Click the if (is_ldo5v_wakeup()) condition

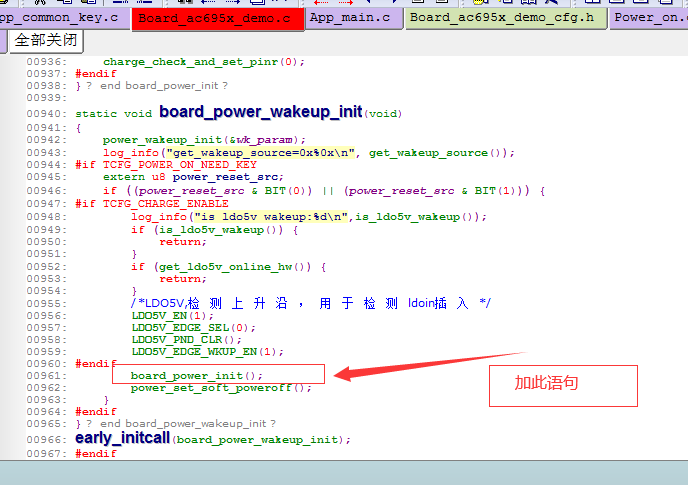[215, 230]
